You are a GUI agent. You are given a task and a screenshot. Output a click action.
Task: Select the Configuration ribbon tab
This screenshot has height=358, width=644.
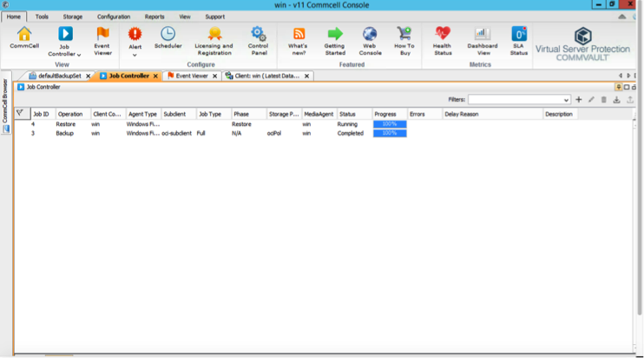114,17
